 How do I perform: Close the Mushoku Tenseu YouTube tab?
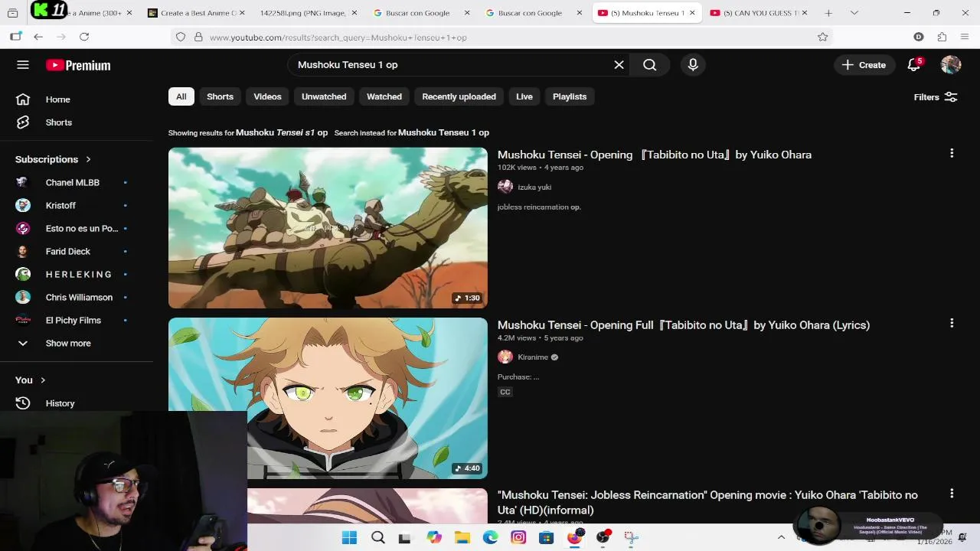[692, 13]
